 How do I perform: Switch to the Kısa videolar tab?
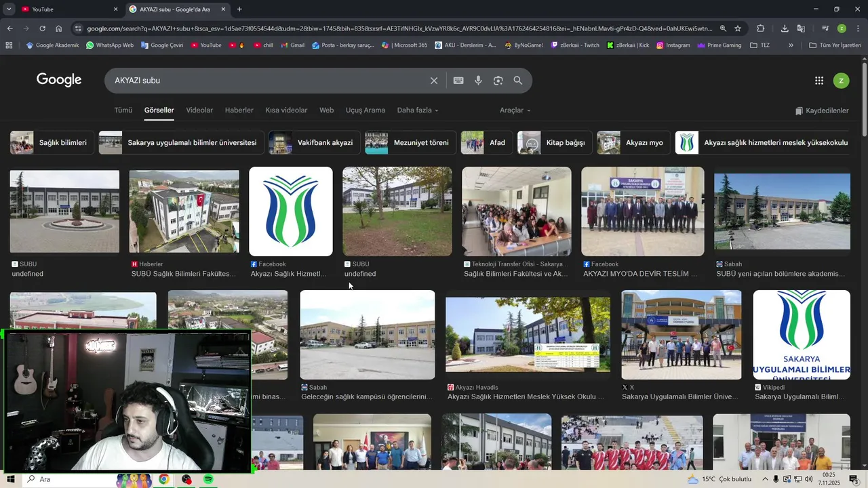(x=286, y=110)
